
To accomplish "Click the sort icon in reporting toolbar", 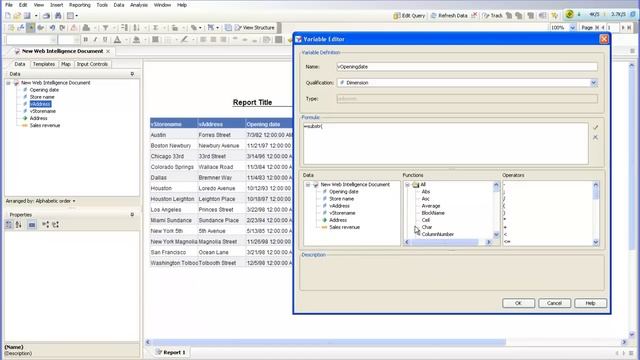I will pyautogui.click(x=136, y=28).
